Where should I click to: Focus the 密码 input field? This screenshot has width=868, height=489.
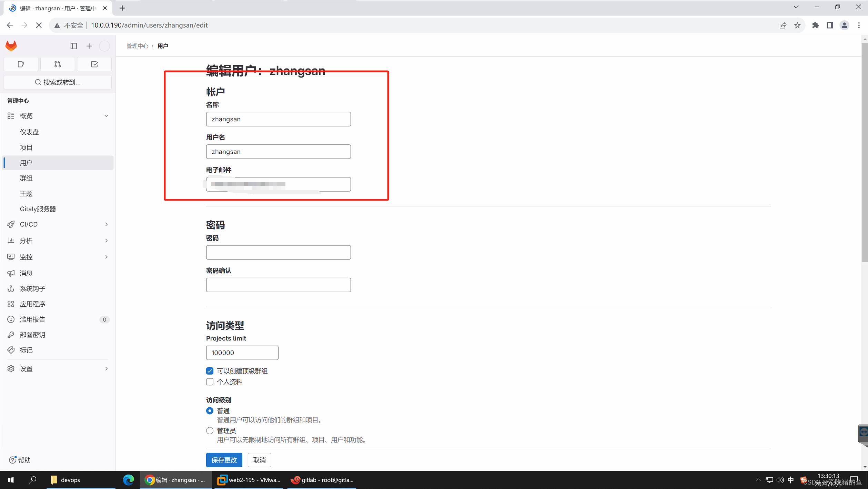(278, 253)
